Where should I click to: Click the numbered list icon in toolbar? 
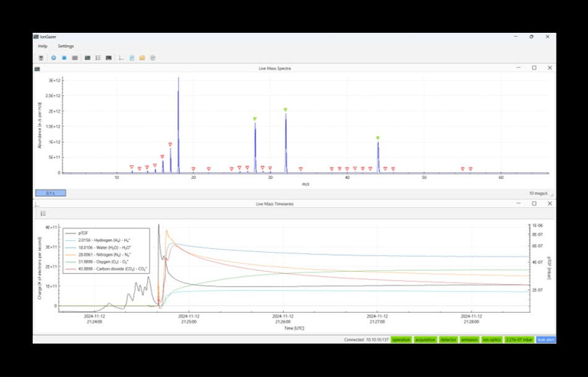coord(98,58)
